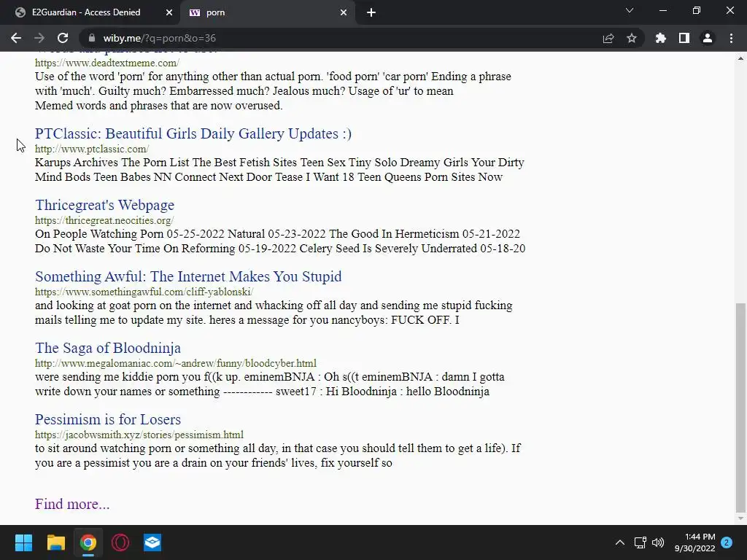Click the scrollbar up arrow
The image size is (747, 560).
740,58
